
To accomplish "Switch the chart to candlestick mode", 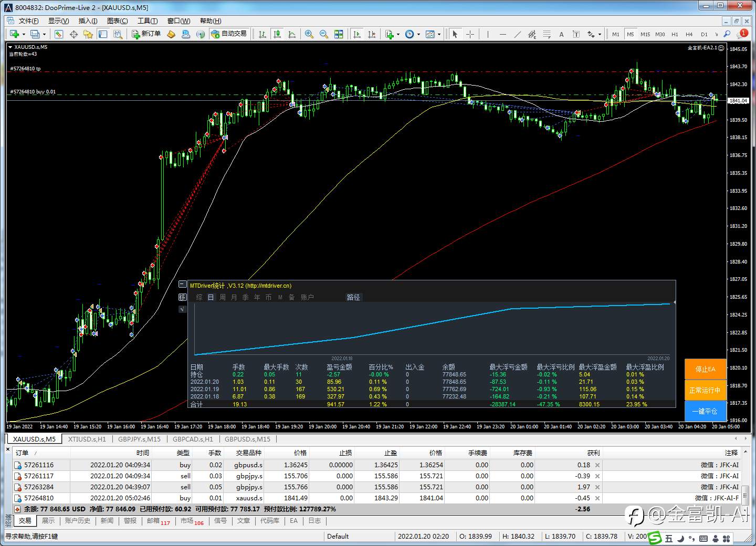I will point(277,34).
